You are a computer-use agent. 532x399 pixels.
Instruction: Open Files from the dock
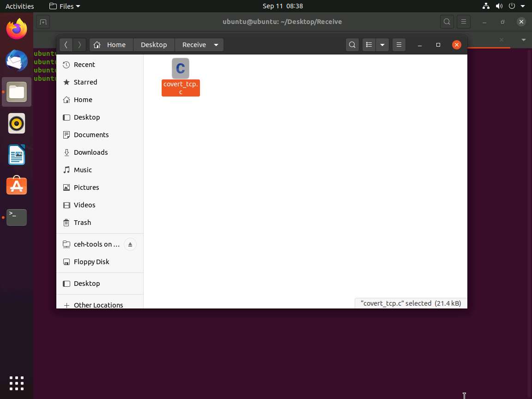[x=17, y=92]
